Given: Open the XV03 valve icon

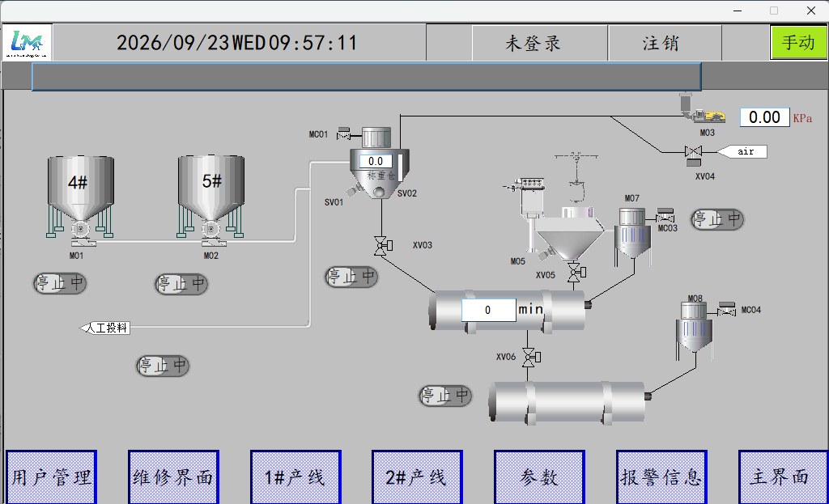Looking at the screenshot, I should (382, 246).
